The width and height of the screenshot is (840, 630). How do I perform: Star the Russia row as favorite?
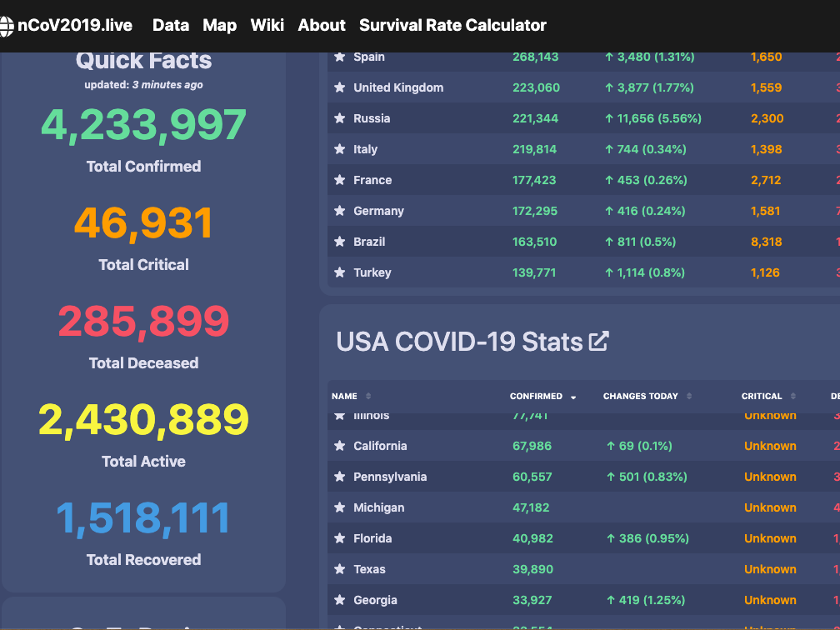(339, 118)
